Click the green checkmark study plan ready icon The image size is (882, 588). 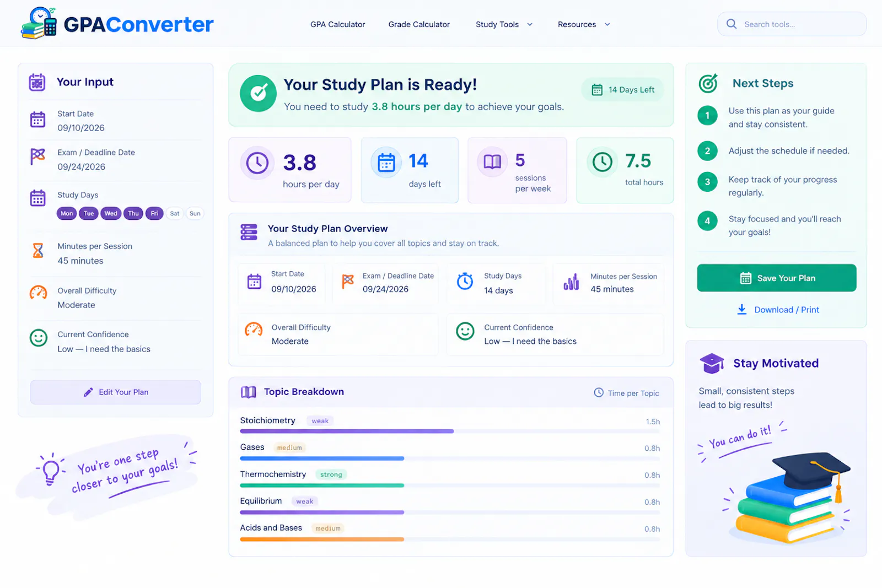click(258, 93)
